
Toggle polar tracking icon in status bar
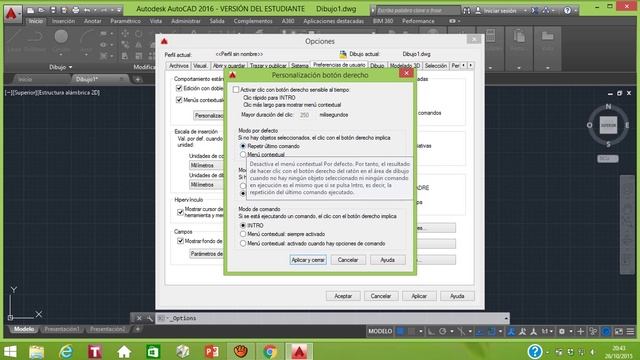[x=442, y=331]
